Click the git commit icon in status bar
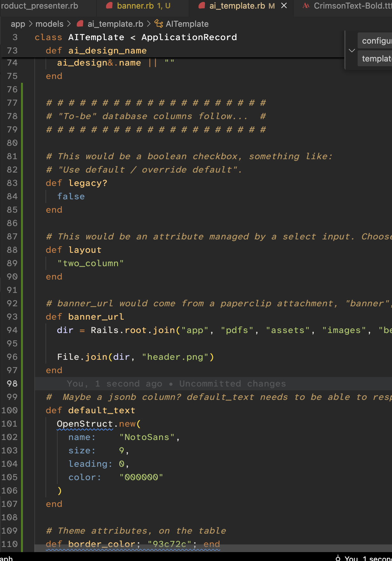The image size is (392, 561). pyautogui.click(x=338, y=558)
